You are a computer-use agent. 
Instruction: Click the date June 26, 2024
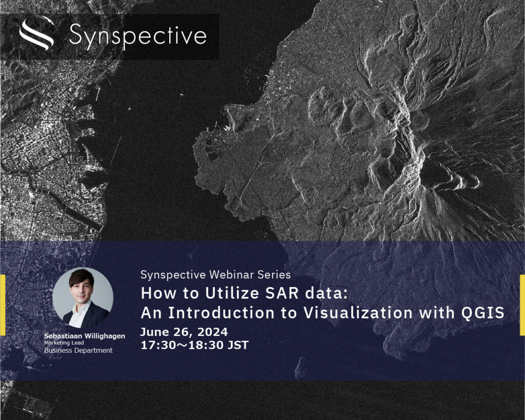pos(184,332)
